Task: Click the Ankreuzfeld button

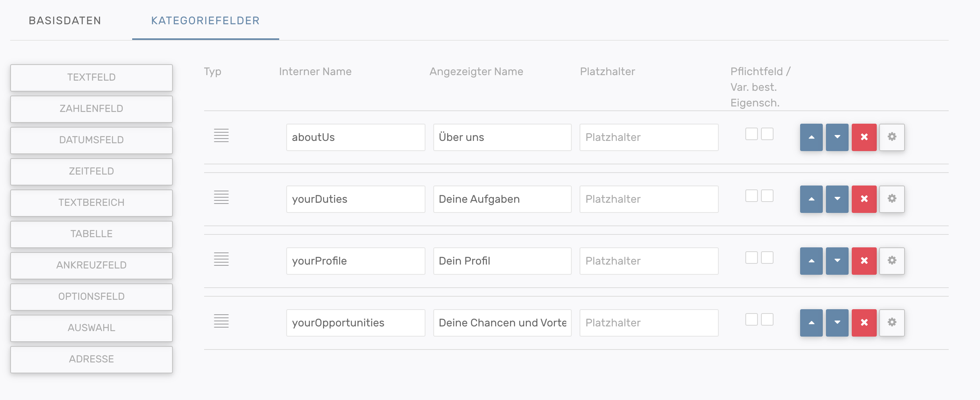Action: pos(91,265)
